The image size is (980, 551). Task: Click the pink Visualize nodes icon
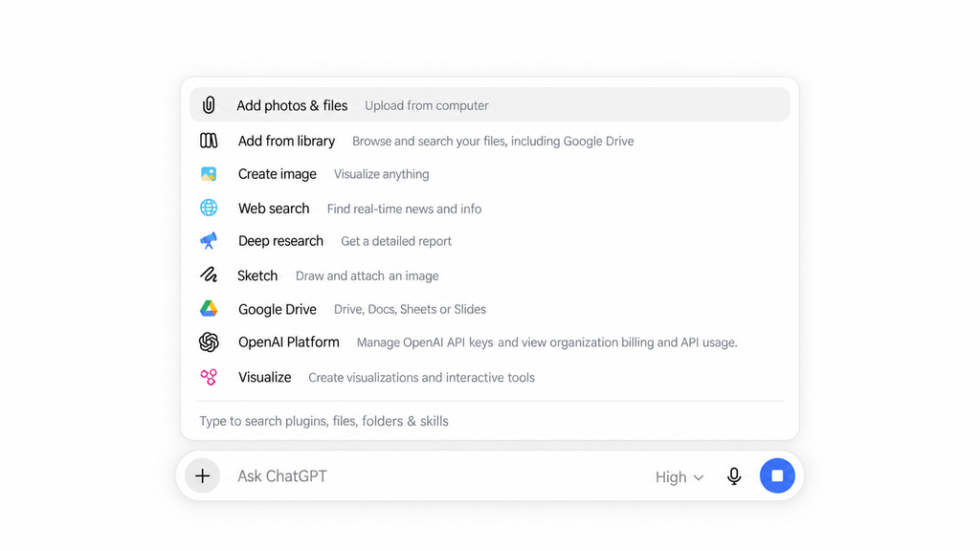click(x=209, y=377)
